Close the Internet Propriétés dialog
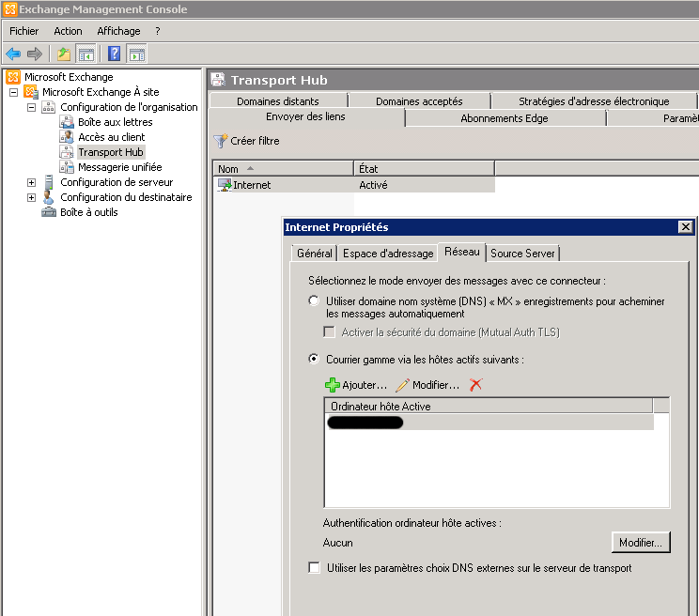This screenshot has height=616, width=699. [x=686, y=227]
